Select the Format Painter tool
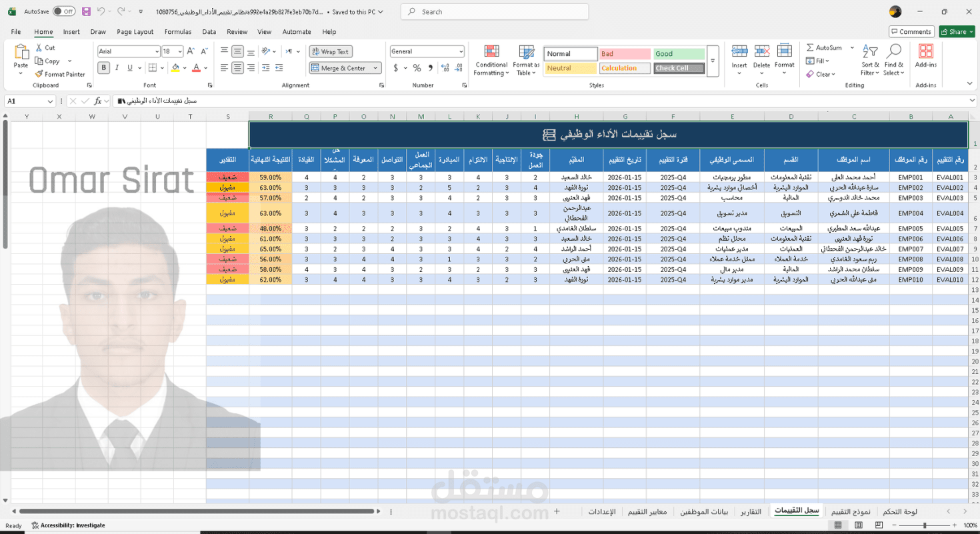 tap(60, 74)
